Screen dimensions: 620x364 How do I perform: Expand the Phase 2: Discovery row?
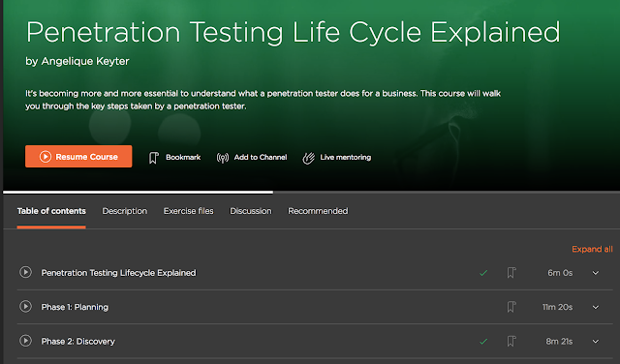[596, 342]
